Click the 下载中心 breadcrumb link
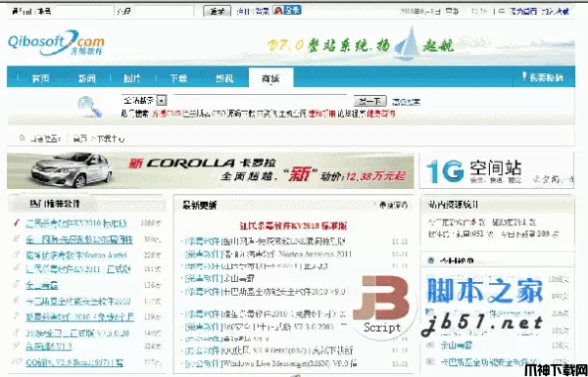 pos(110,139)
